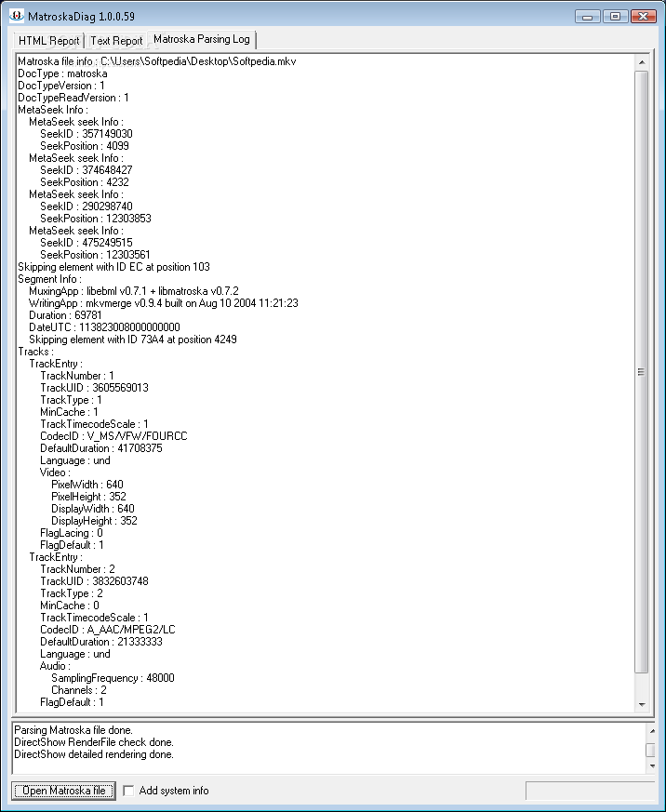The height and width of the screenshot is (812, 666).
Task: Click the 'TrackNumber : 2' line
Action: click(x=77, y=569)
